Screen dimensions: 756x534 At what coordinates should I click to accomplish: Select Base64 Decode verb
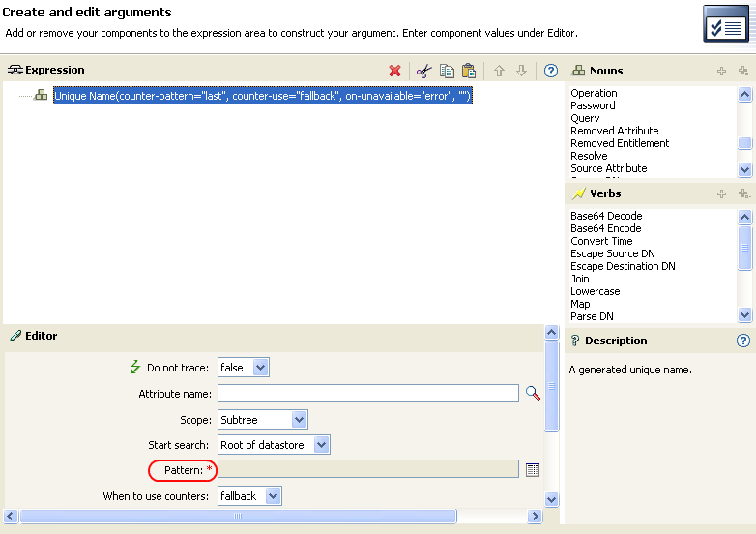[x=606, y=216]
